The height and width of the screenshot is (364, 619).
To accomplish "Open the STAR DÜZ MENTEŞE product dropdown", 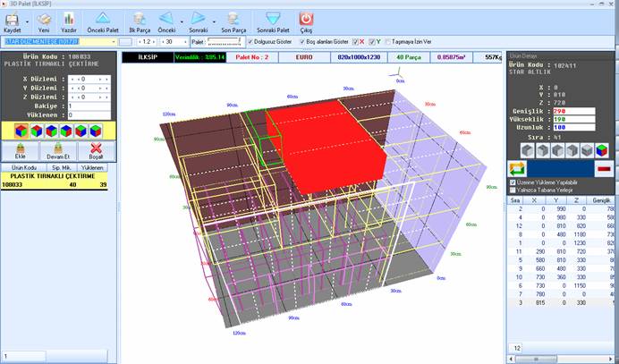I will pyautogui.click(x=114, y=41).
